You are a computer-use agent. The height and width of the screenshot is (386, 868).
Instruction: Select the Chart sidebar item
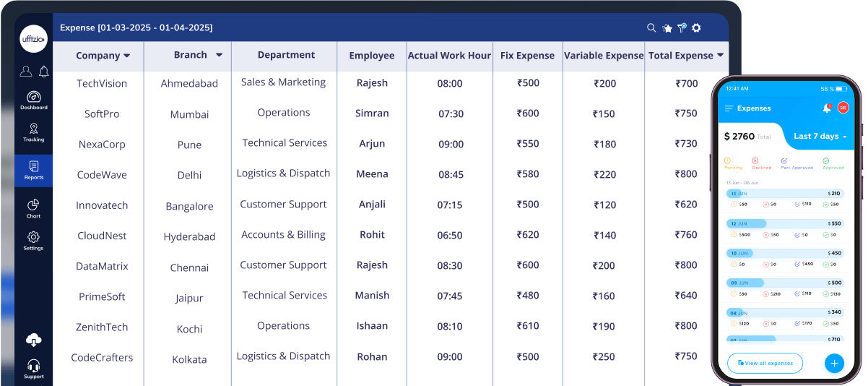[x=33, y=208]
